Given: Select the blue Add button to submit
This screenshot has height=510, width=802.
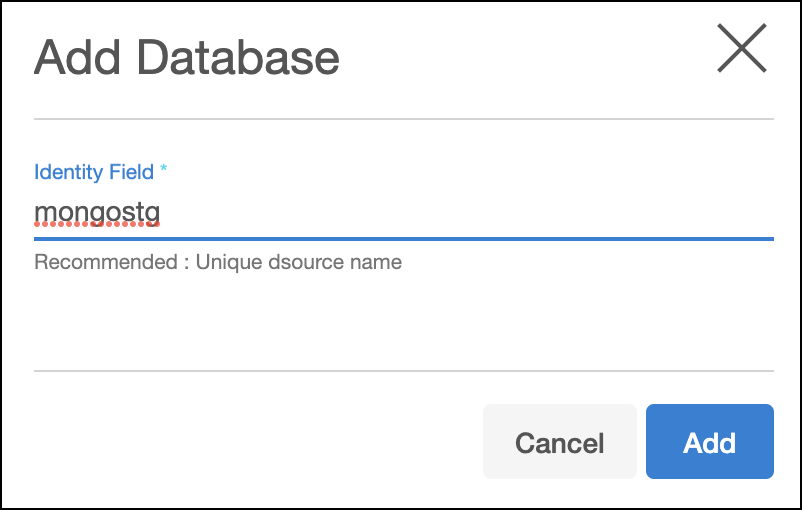Looking at the screenshot, I should point(709,442).
